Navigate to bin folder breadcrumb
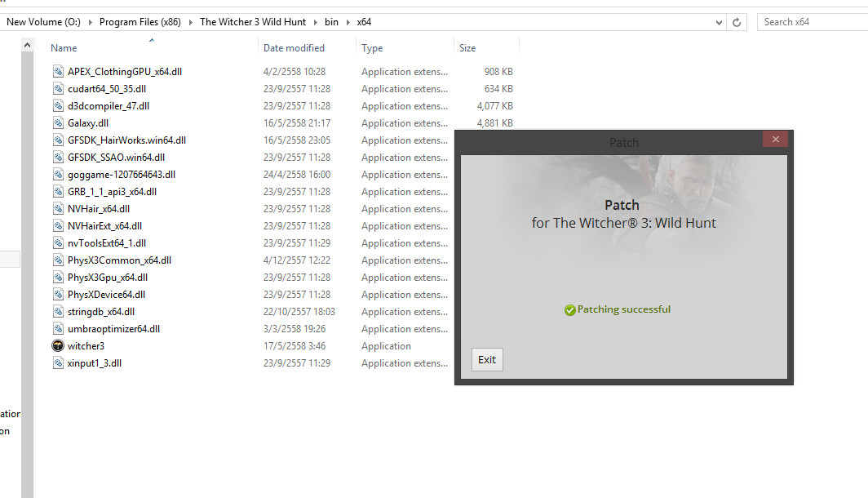This screenshot has height=498, width=868. (331, 22)
